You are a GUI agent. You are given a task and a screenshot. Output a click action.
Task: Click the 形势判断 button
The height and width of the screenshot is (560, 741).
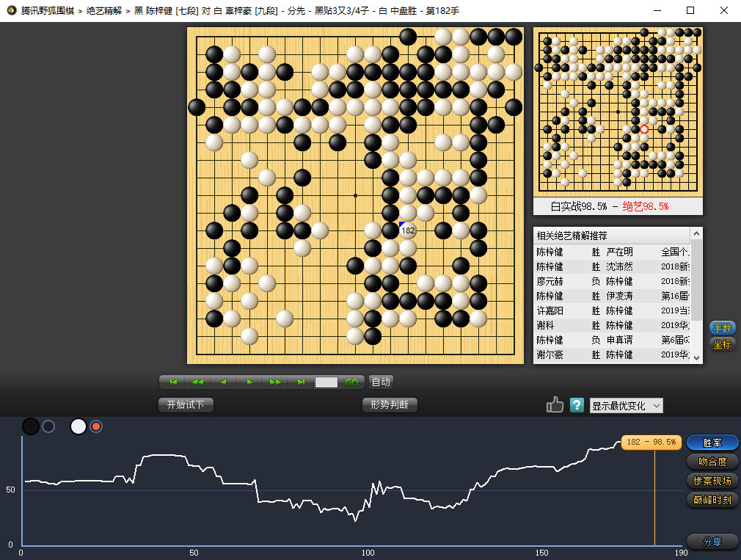390,404
